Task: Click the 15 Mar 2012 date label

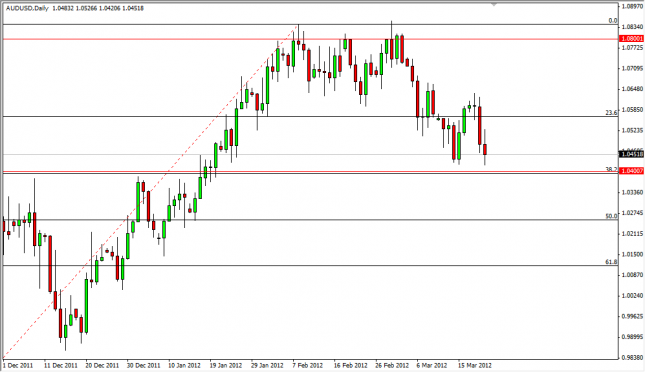Action: pos(475,365)
